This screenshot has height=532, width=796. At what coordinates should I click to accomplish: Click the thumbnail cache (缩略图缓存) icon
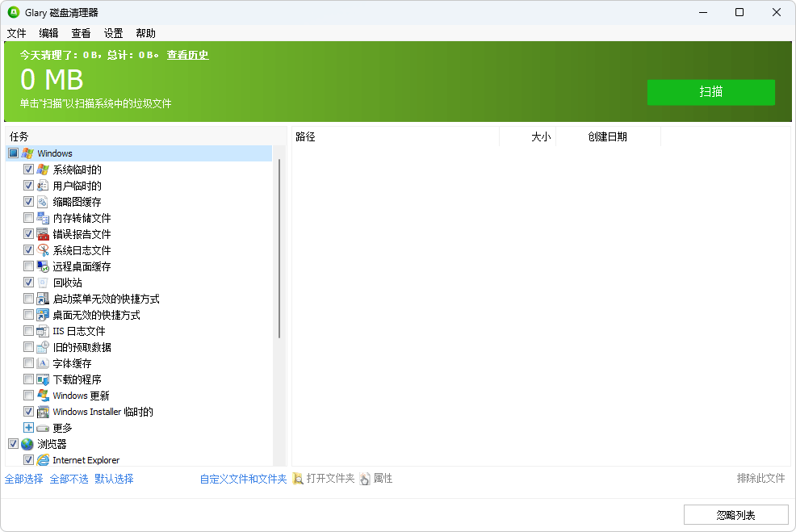tap(43, 202)
